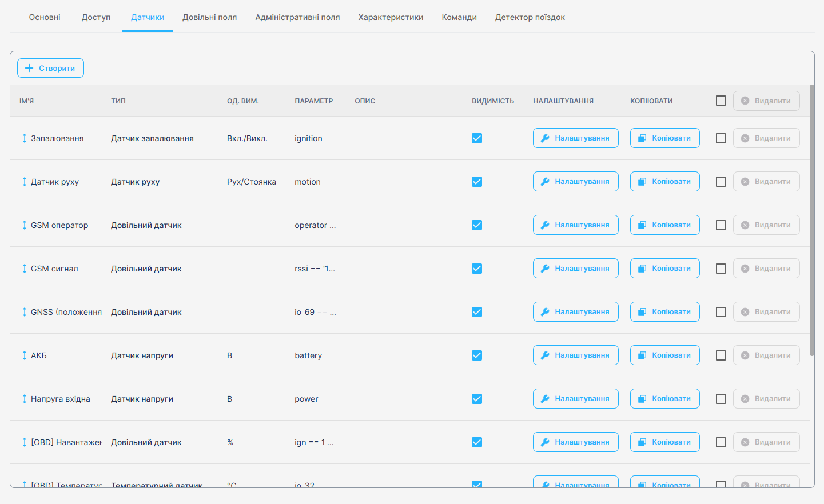Image resolution: width=824 pixels, height=504 pixels.
Task: Click the 'Рух/Стоянка' unit cell
Action: click(x=252, y=182)
